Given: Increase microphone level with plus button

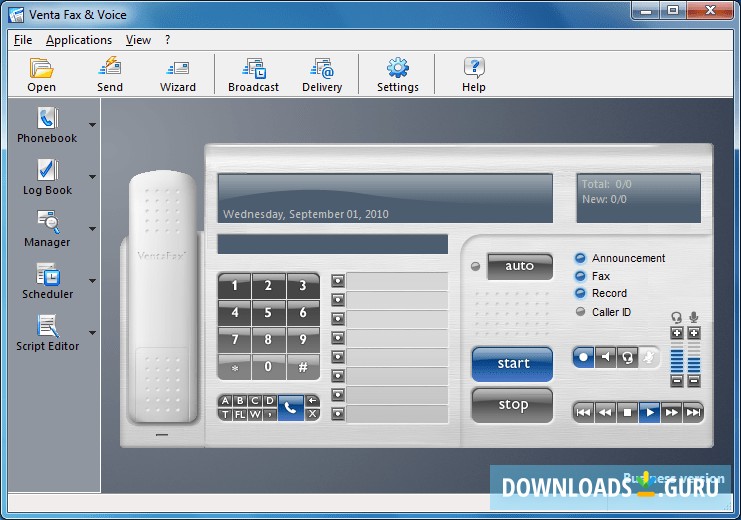Looking at the screenshot, I should [x=694, y=333].
